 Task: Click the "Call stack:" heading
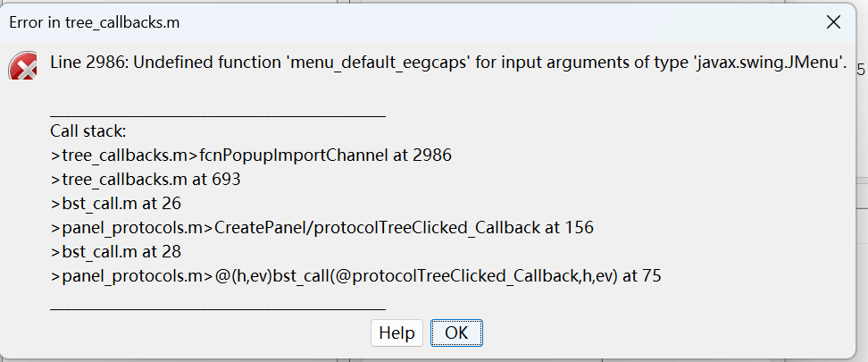pos(88,131)
